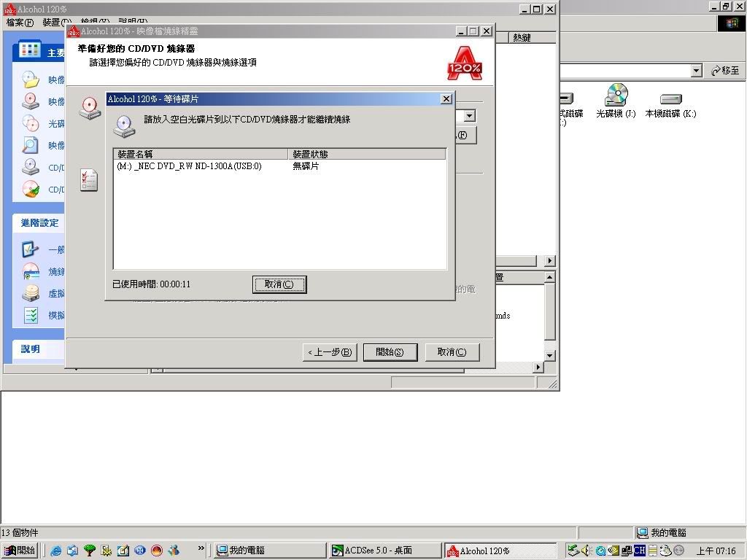Click the image search magnifier icon in the sidebar
Viewport: 747px width, 560px height.
[x=31, y=145]
